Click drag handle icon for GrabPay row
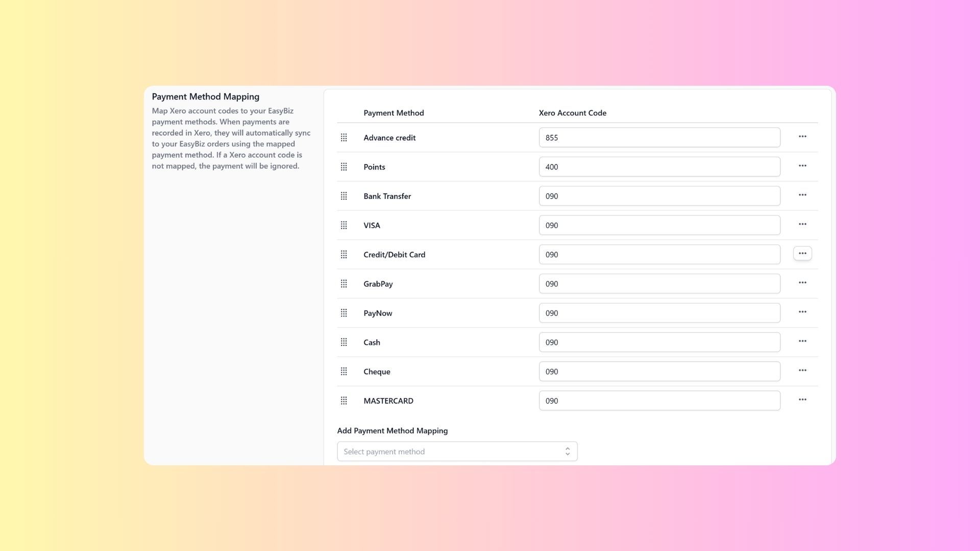Screen dimensions: 980x551 [344, 284]
